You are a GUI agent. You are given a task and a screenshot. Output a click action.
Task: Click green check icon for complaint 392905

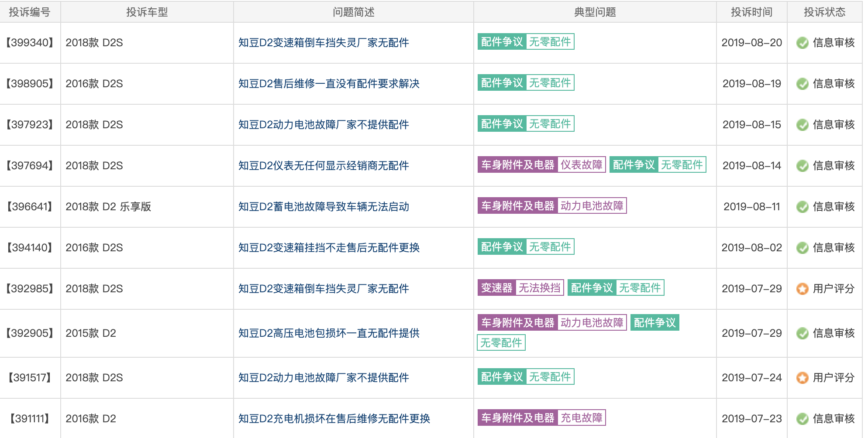click(x=802, y=333)
